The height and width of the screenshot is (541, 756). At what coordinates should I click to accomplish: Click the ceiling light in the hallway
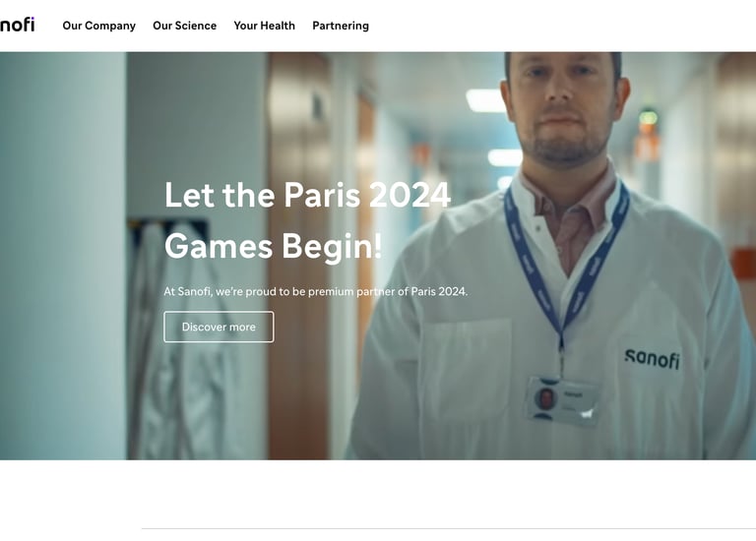tap(485, 100)
